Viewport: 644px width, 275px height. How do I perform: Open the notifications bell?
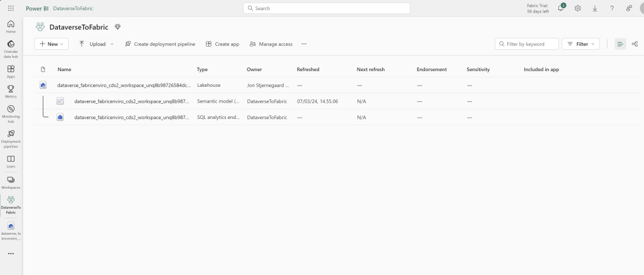coord(562,8)
